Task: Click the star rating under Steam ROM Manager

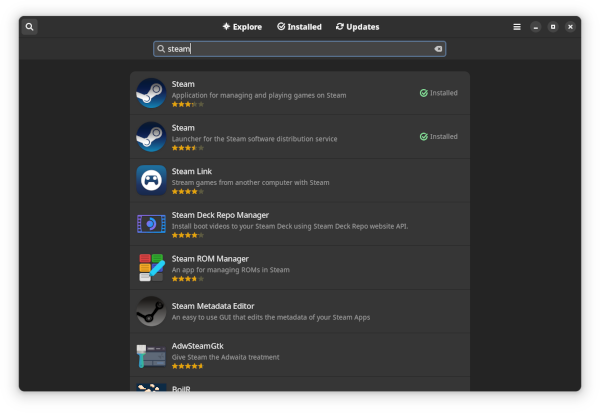Action: pos(188,279)
